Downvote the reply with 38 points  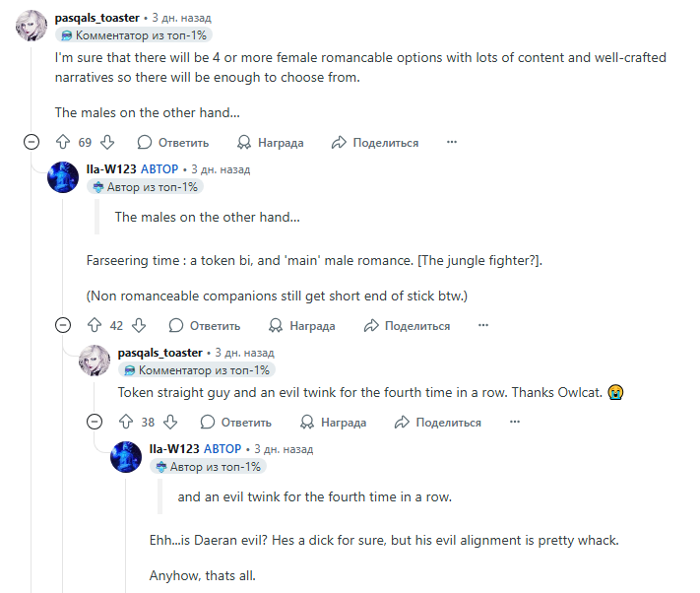pos(171,423)
